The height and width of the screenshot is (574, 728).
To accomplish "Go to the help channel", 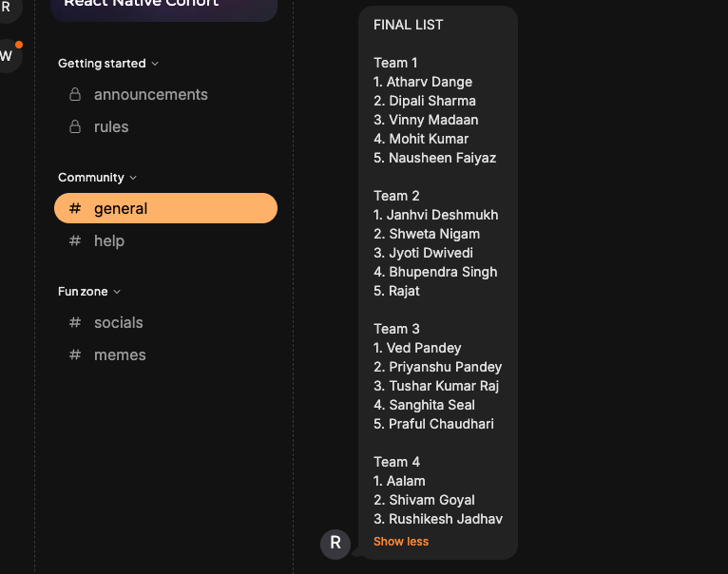I will click(109, 241).
